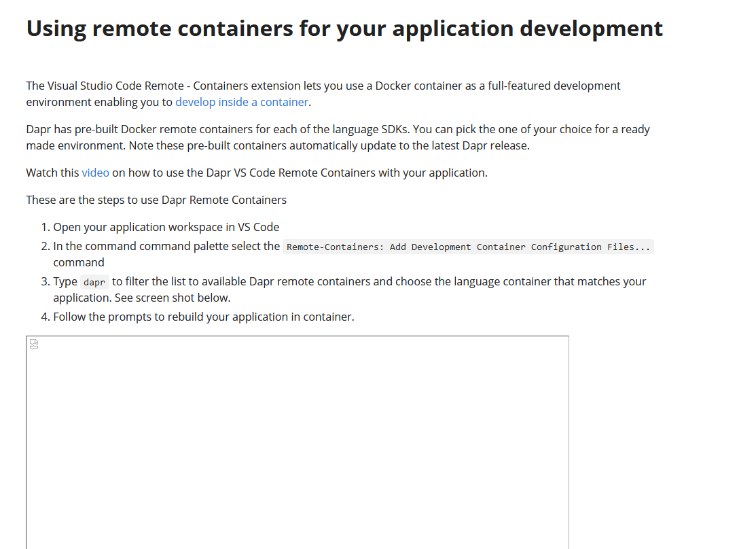The width and height of the screenshot is (756, 549).
Task: Select step 3 about filtering Dapr containers
Action: coord(204,281)
